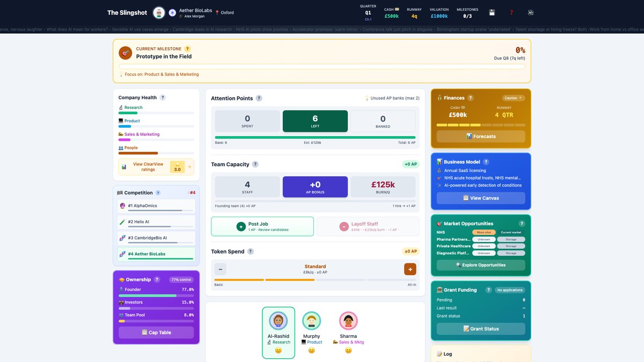Click the Oxford location pin
Screen dimensions: 644x362
pyautogui.click(x=217, y=12)
